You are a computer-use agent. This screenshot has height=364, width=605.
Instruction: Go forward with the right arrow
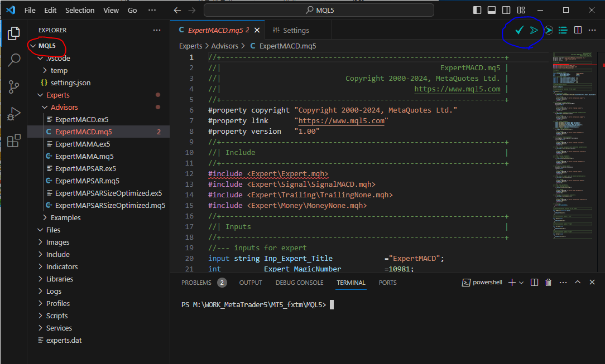pyautogui.click(x=192, y=11)
